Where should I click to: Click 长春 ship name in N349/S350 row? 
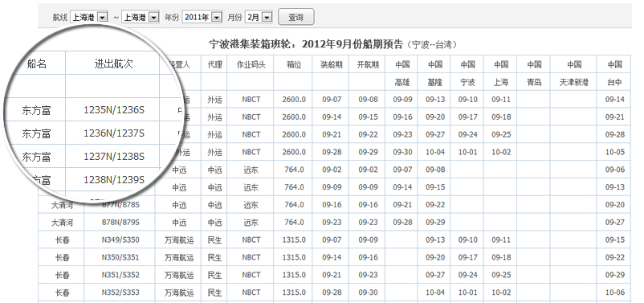pyautogui.click(x=62, y=240)
